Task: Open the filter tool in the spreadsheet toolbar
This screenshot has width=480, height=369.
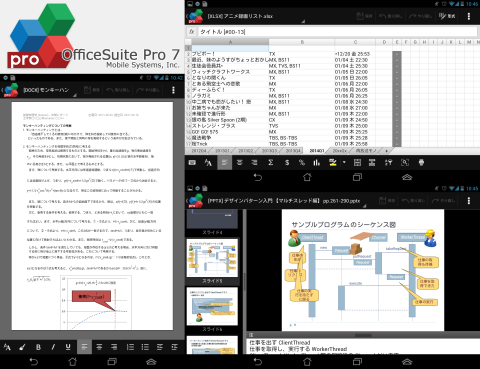Action: (388, 163)
